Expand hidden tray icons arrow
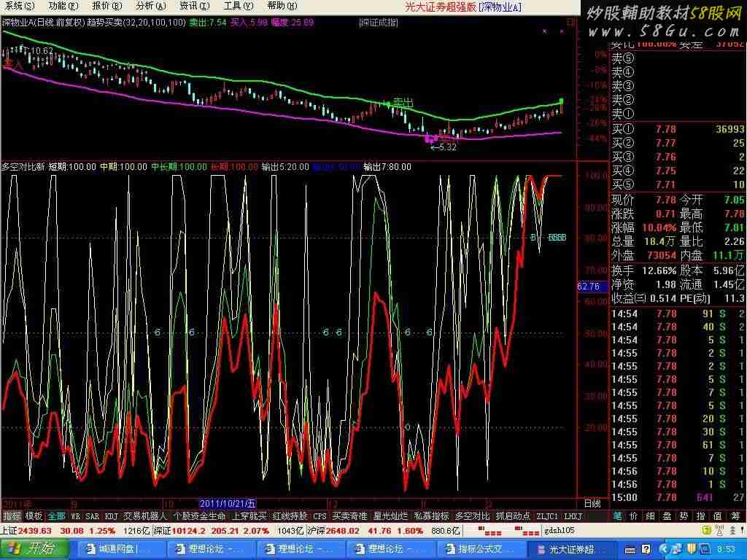The height and width of the screenshot is (560, 747). tap(665, 550)
